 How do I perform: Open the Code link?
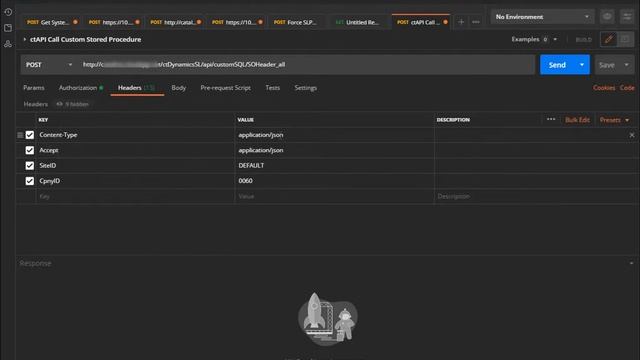(627, 88)
